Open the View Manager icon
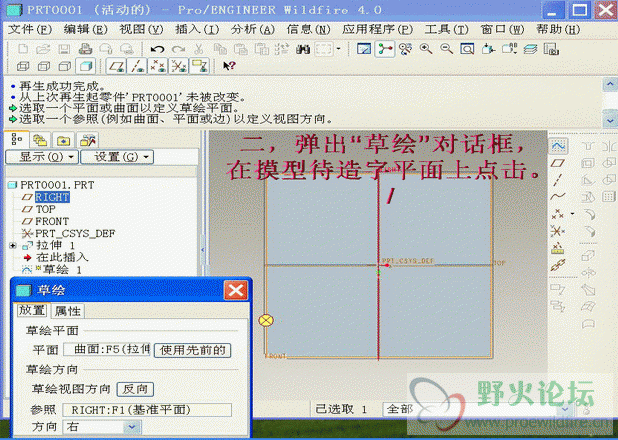This screenshot has width=618, height=440. (x=551, y=49)
